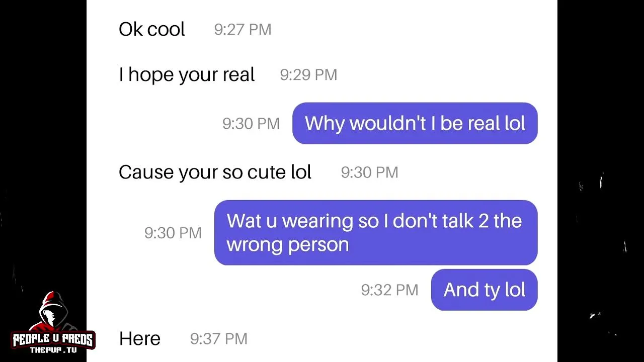644x362 pixels.
Task: Select the "Ok cool" message
Action: [151, 29]
